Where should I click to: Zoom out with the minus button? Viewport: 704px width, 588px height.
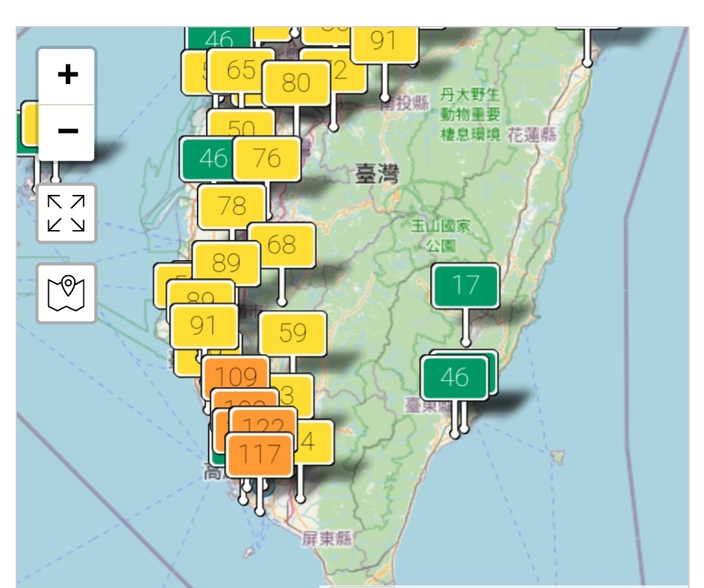[67, 132]
